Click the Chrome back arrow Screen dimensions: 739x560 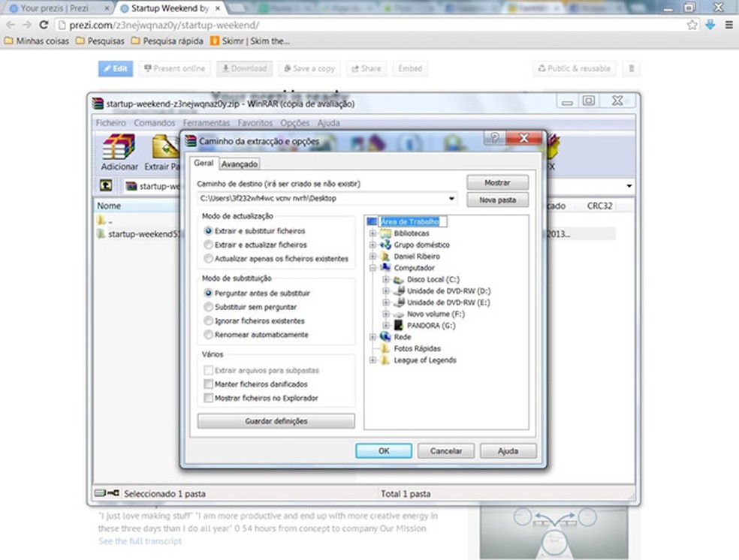coord(11,25)
